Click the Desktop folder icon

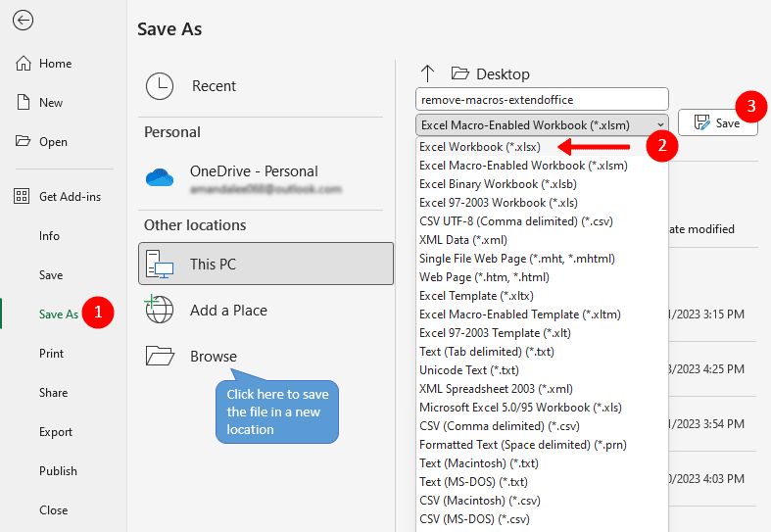click(459, 73)
